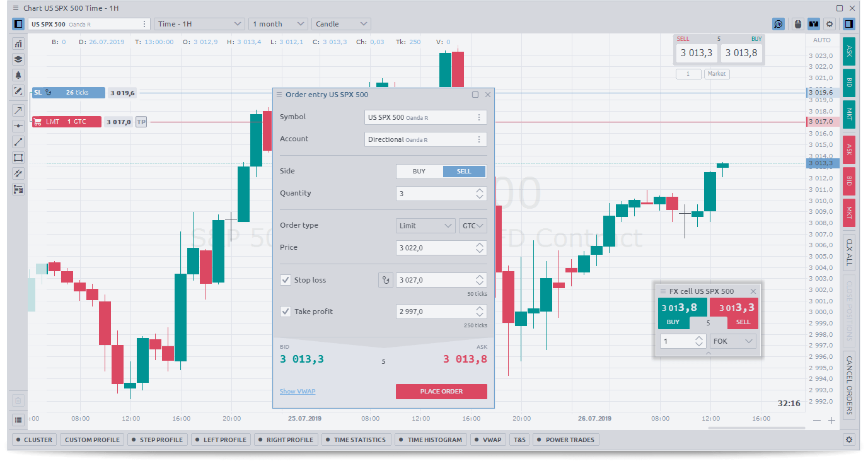Image resolution: width=868 pixels, height=461 pixels.
Task: Toggle the STEP PROFILE button
Action: point(158,440)
